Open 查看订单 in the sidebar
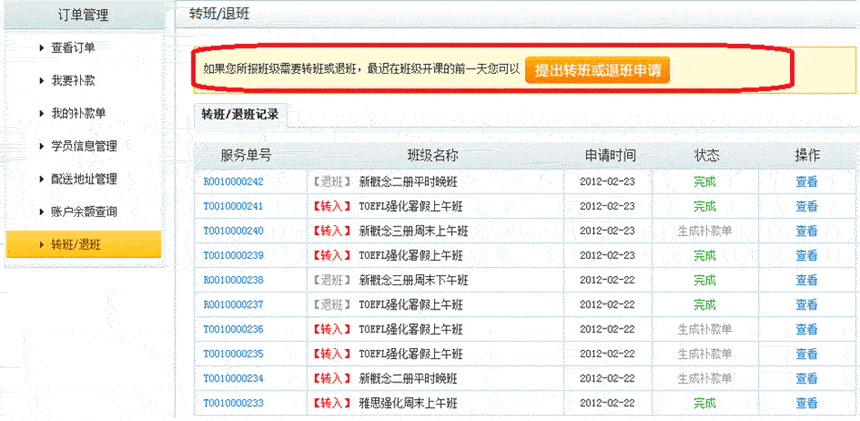 click(73, 48)
